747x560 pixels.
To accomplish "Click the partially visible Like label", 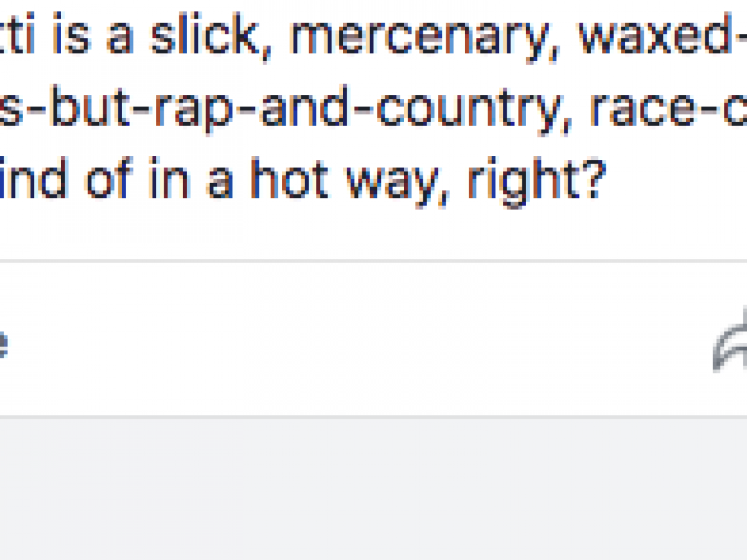I will (2, 342).
